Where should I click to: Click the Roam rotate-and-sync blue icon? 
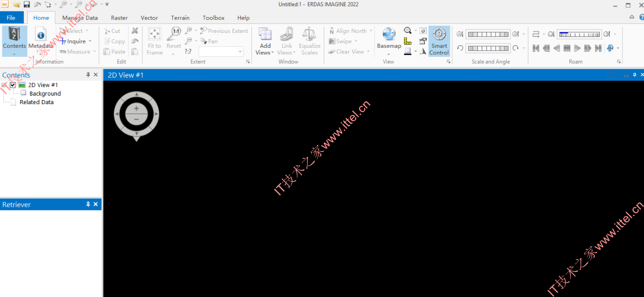click(610, 48)
